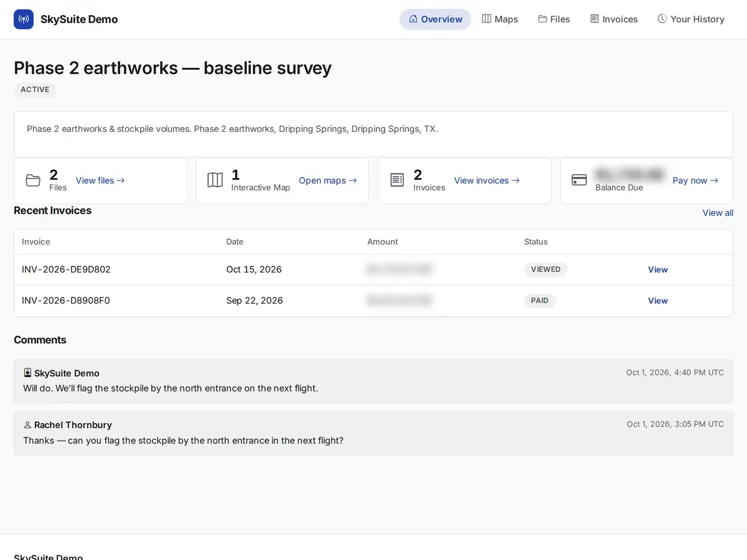Click the Invoice column header
The image size is (747, 560).
(36, 241)
